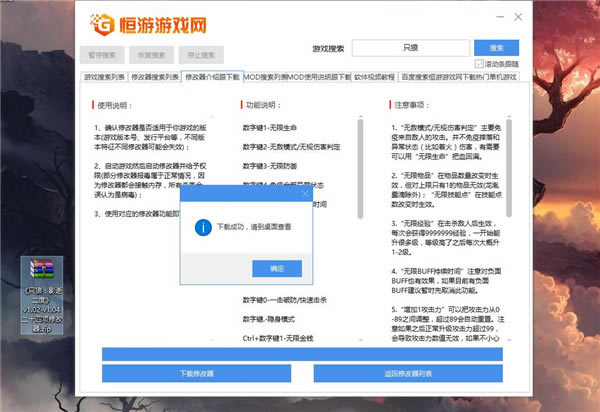Screen dimensions: 600x412
Task: Click the 注意事项 heading
Action: click(412, 105)
